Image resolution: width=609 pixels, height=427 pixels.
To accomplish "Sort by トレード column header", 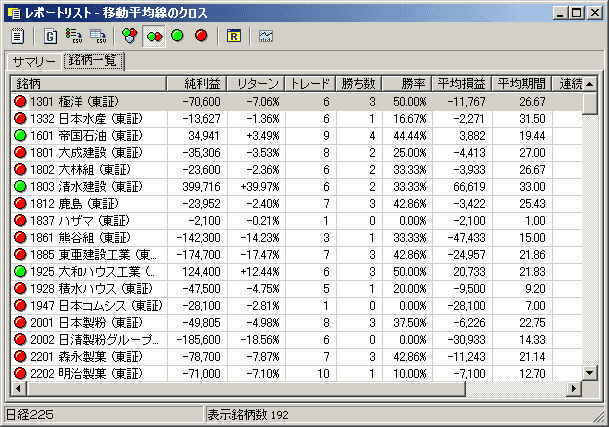I will point(310,84).
